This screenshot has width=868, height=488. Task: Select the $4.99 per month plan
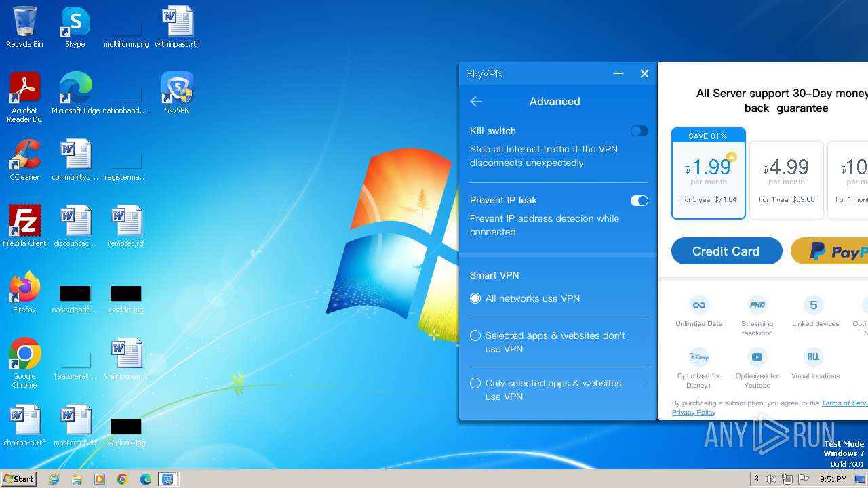tap(787, 180)
